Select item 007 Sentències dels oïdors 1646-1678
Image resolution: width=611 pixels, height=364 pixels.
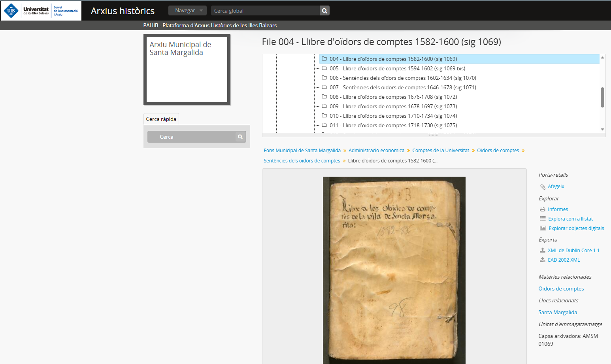coord(403,87)
